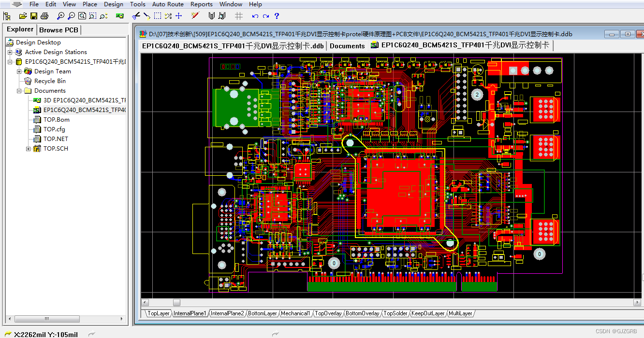Open the Auto Route menu
644x338 pixels.
[x=168, y=4]
